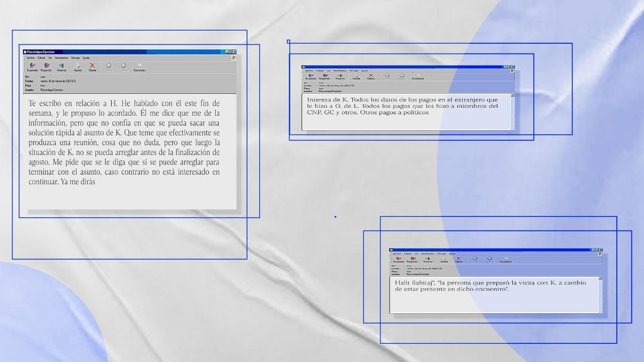Open Direcciones in the 'Te escribo' email window
Image resolution: width=644 pixels, height=362 pixels.
coord(139,67)
